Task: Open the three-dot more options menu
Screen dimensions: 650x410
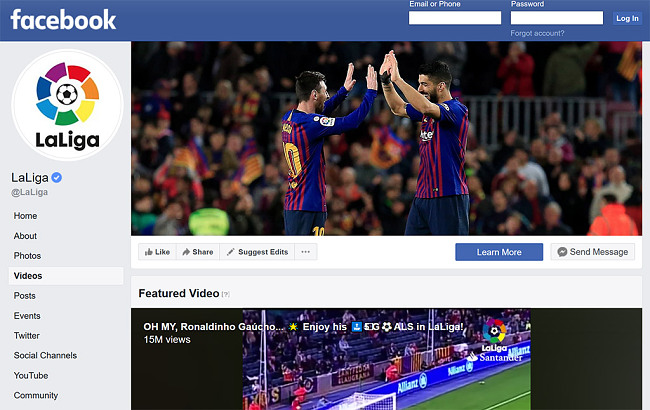Action: tap(306, 252)
